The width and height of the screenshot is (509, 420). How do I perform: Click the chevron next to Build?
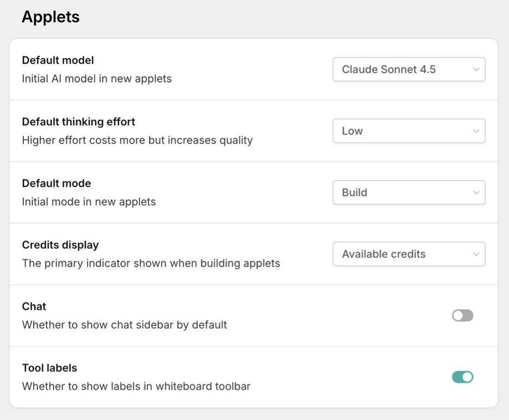[x=476, y=192]
